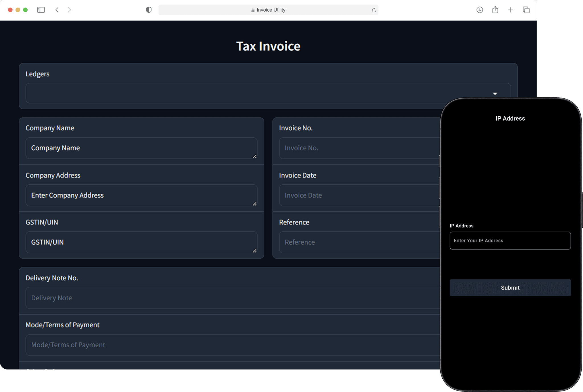Click the Enter Company Address field
Image resolution: width=583 pixels, height=392 pixels.
[141, 195]
